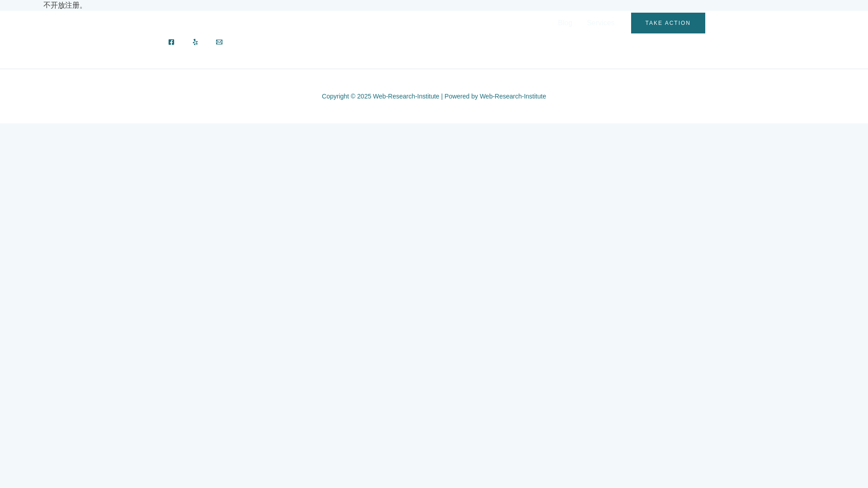
Task: Click the copyright line 'Copyright © 2025 Web-Research-Institute'
Action: pos(381,96)
